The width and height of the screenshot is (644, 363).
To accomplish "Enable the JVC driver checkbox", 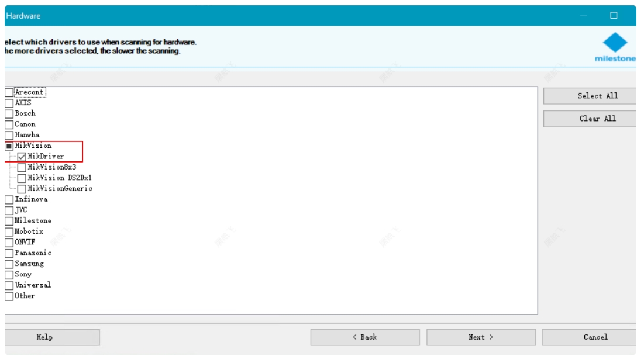I will click(x=9, y=210).
